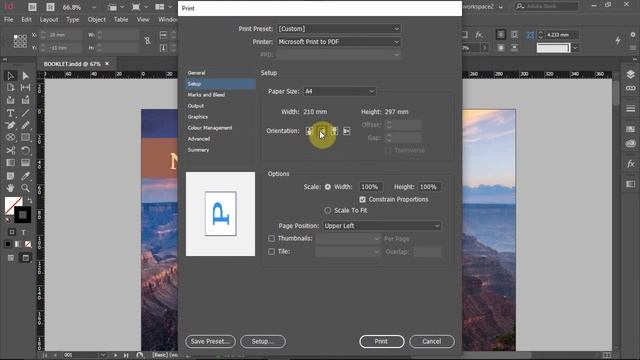Click the Adobe Stock search field

click(546, 7)
